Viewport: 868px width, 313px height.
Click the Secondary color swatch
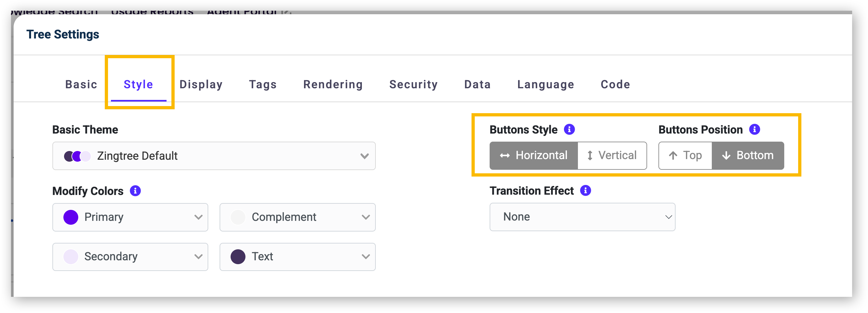71,256
